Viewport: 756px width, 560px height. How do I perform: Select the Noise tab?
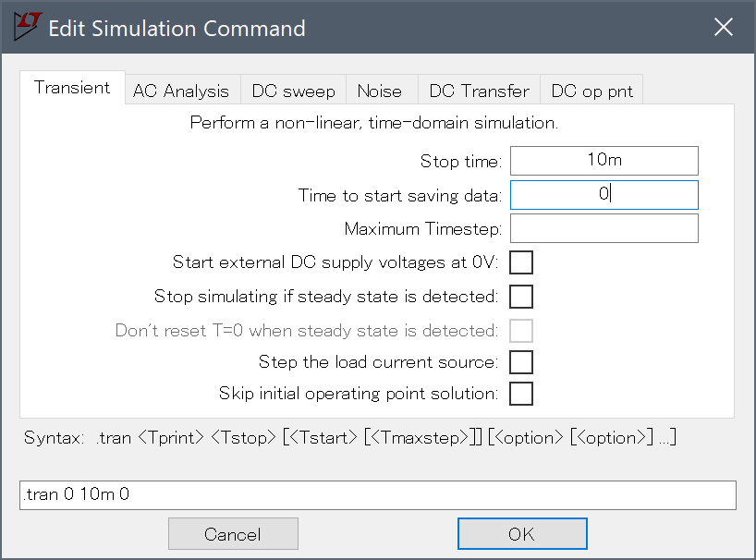380,91
